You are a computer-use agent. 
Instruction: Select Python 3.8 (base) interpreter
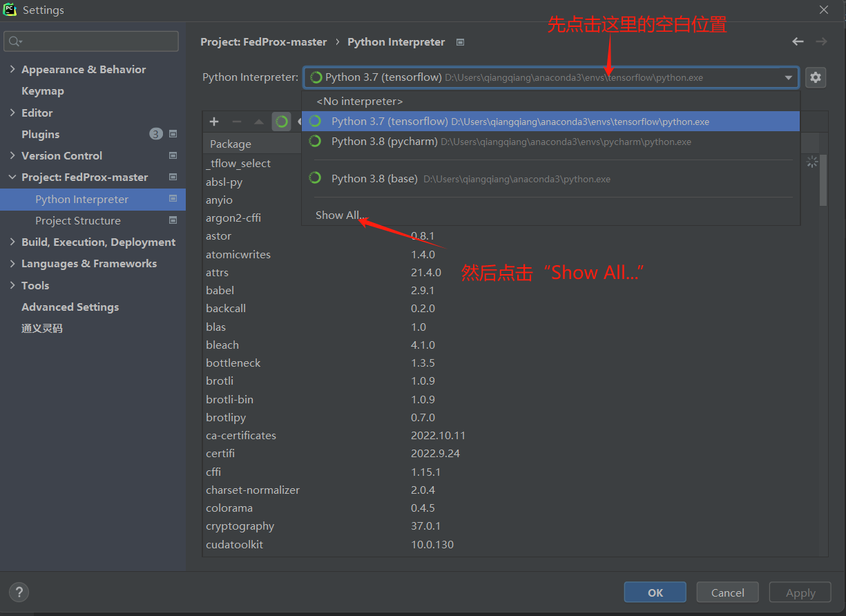coord(551,179)
